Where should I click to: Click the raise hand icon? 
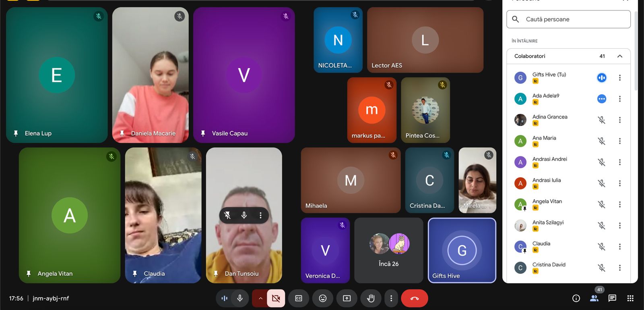(371, 298)
